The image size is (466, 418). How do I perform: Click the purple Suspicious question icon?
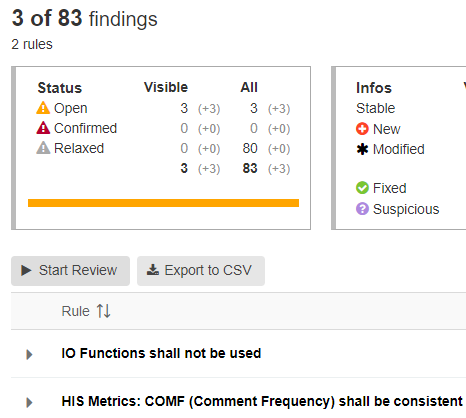[362, 209]
